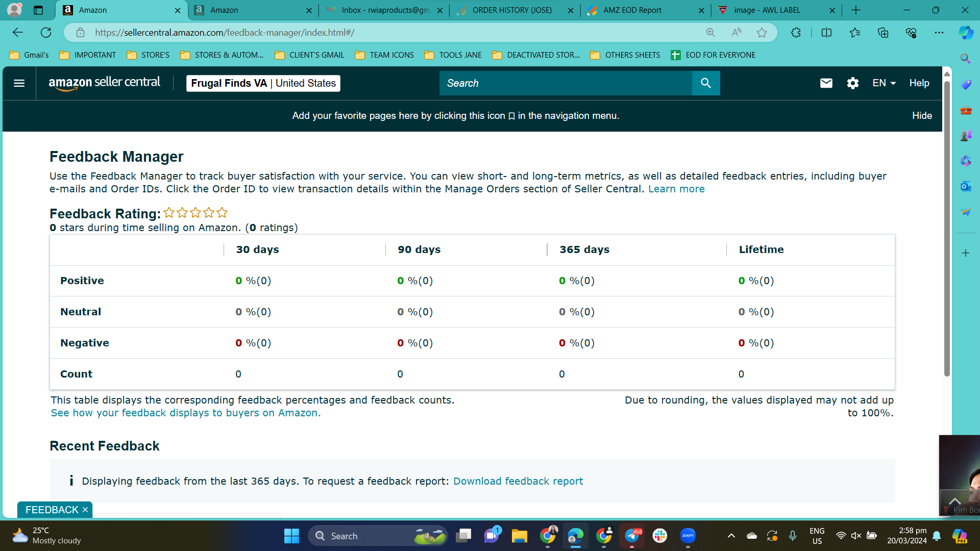
Task: Open the Collections icon
Action: pos(883,33)
